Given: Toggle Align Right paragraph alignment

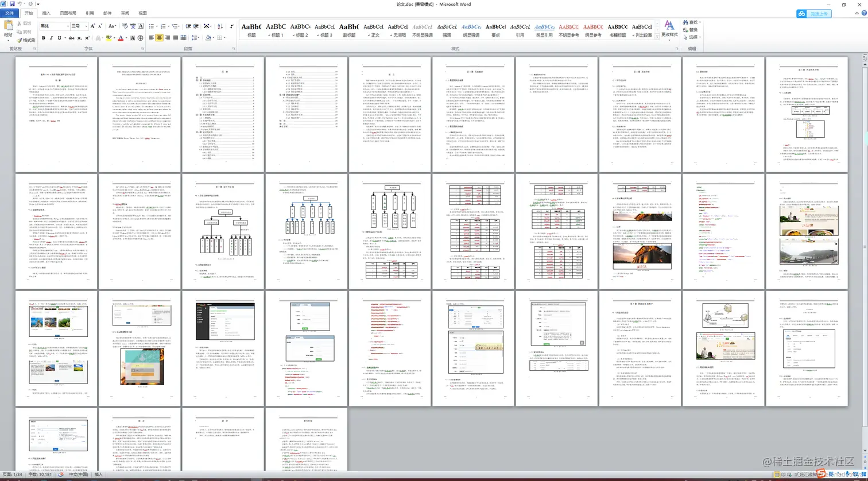Looking at the screenshot, I should [x=167, y=38].
